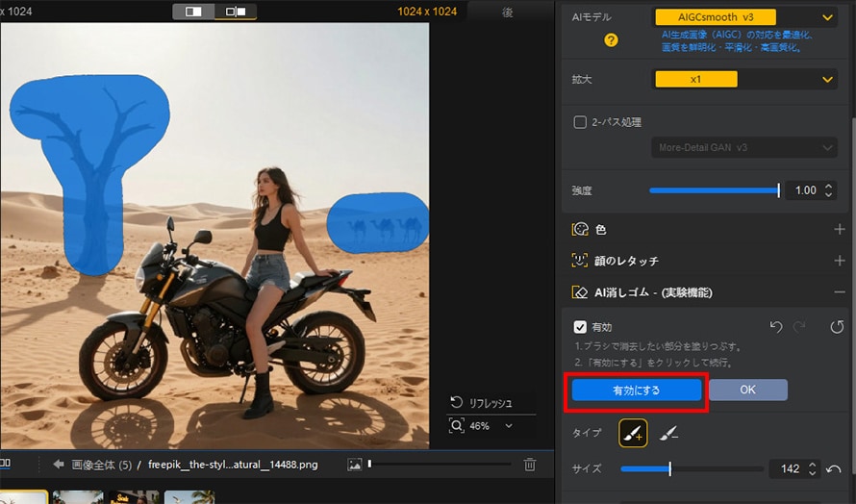Click the back arrow before 画像全体
The height and width of the screenshot is (504, 856).
pyautogui.click(x=59, y=465)
